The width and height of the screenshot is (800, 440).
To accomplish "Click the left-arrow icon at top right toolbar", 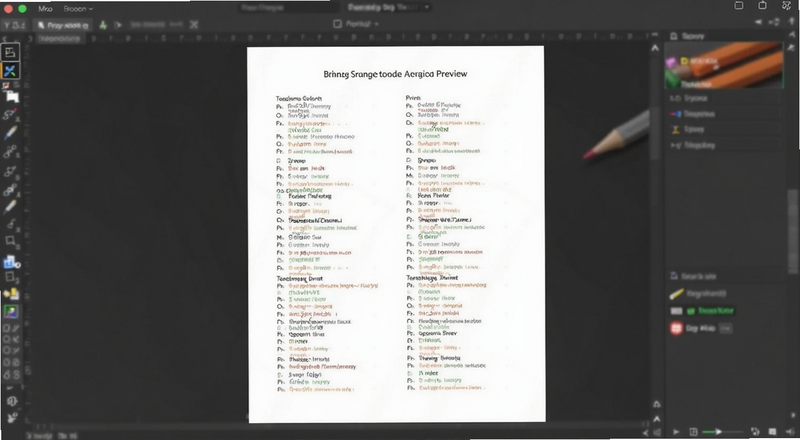I will [x=759, y=22].
